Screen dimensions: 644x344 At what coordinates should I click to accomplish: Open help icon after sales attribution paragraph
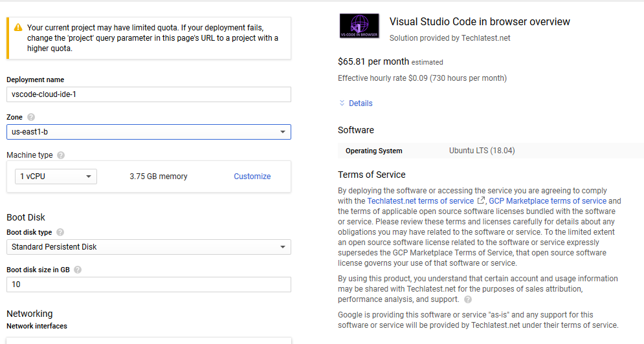(468, 299)
